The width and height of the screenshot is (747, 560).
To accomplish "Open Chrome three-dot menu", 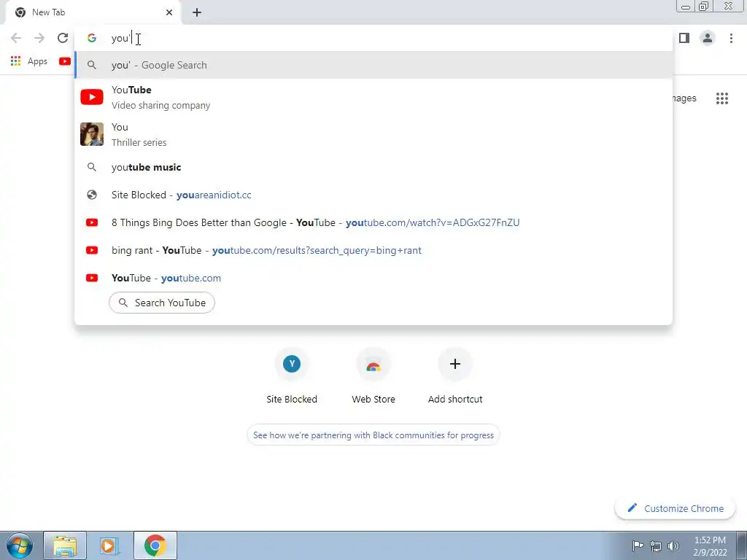I will coord(731,38).
